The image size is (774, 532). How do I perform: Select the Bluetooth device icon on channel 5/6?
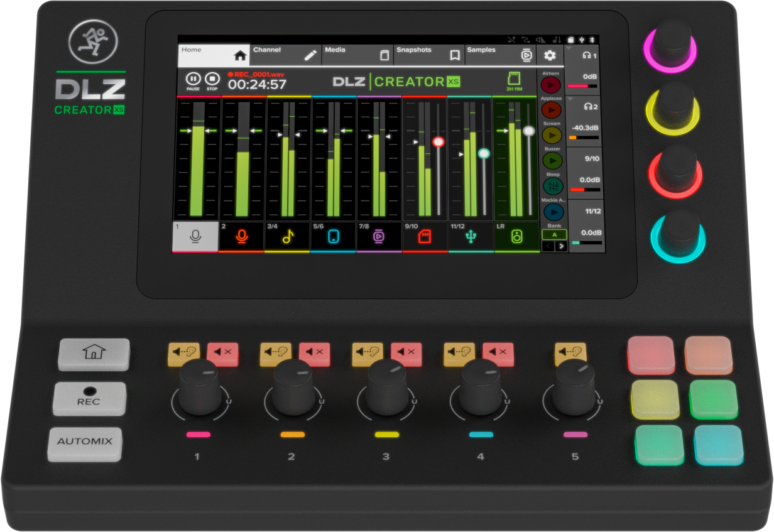[333, 236]
